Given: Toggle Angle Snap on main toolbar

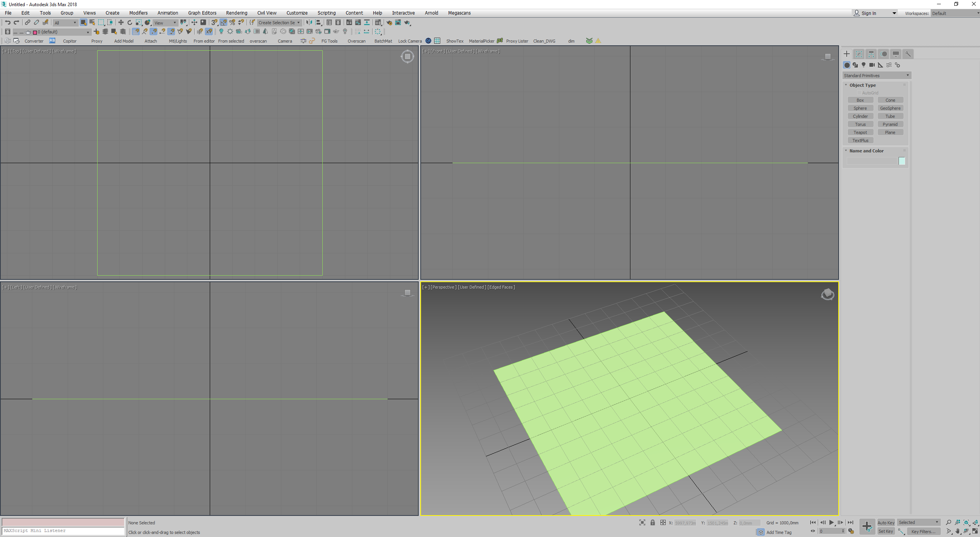Looking at the screenshot, I should click(x=223, y=23).
